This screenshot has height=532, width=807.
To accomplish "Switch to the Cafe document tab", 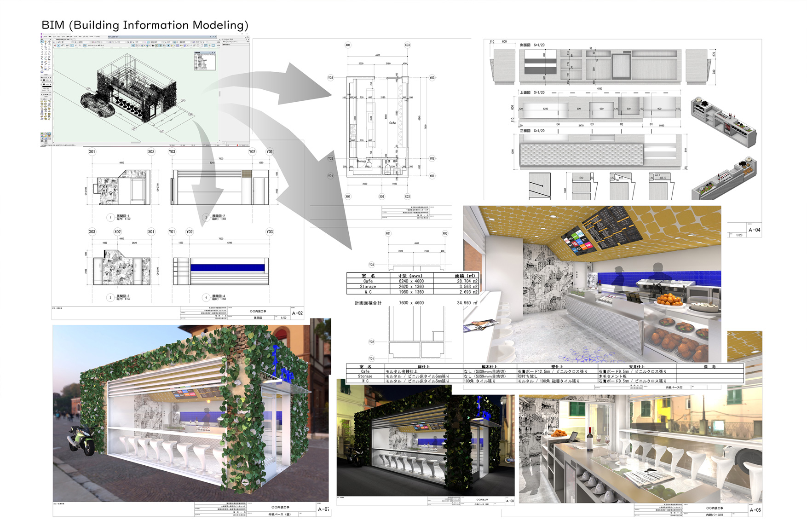I will coord(63,40).
